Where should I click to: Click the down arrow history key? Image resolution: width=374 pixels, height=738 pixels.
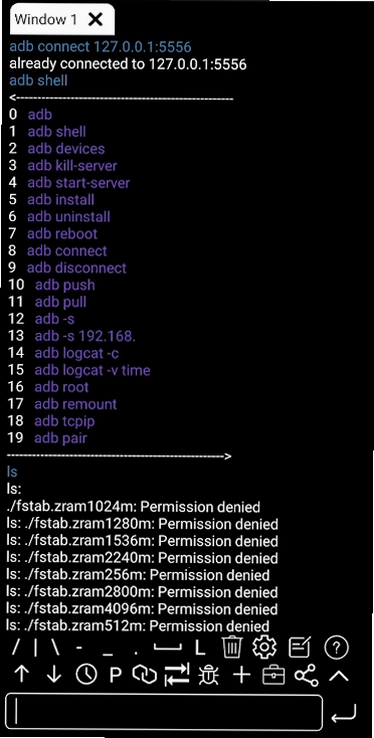point(54,675)
